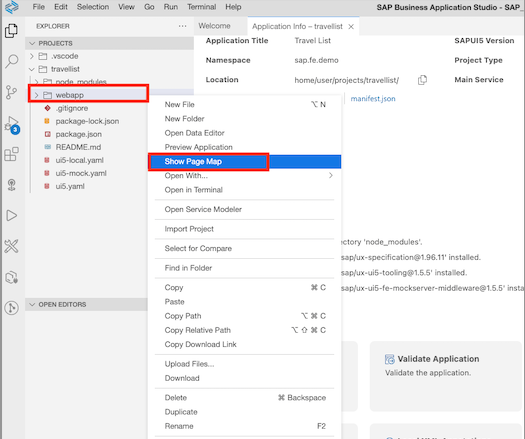The height and width of the screenshot is (439, 525).
Task: Choose Copy Download Link entry
Action: point(244,344)
